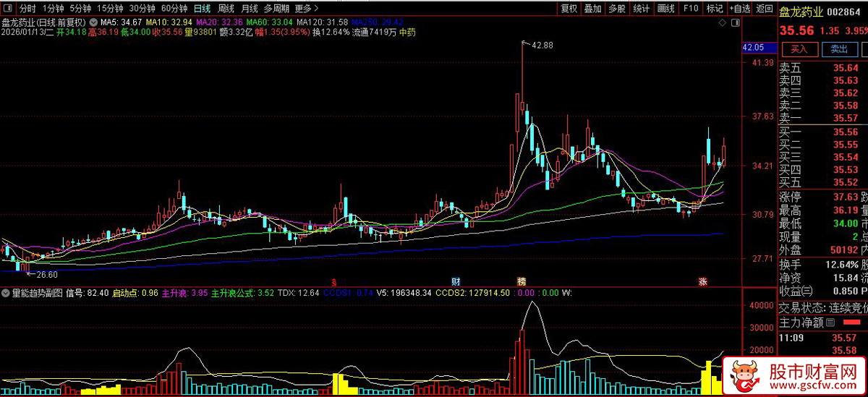This screenshot has height=397, width=868.
Task: Open the 统计 statistics tool
Action: [641, 9]
